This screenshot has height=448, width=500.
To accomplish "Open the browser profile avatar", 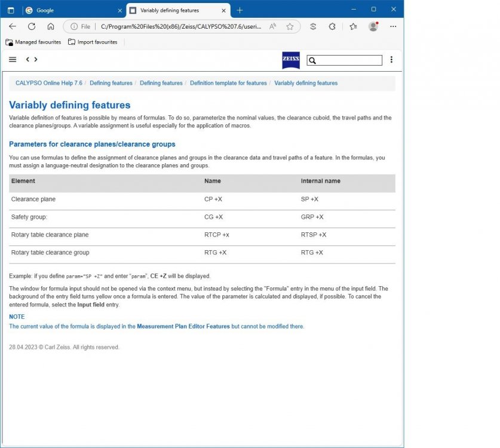I will [373, 26].
